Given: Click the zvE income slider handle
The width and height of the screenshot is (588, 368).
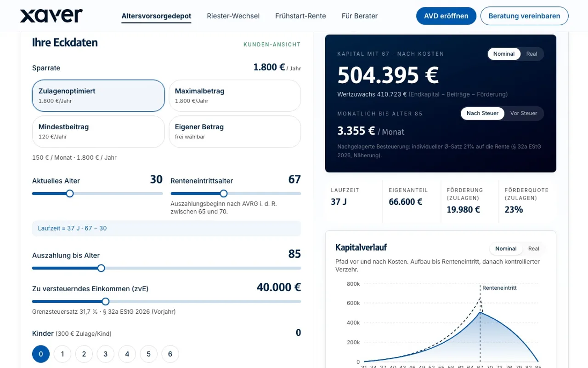Looking at the screenshot, I should coord(106,302).
